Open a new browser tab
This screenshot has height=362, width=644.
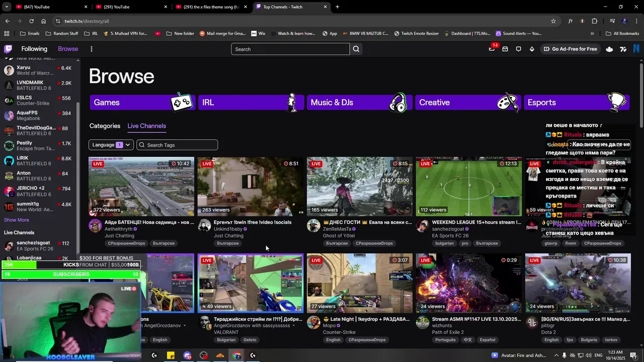click(x=337, y=7)
